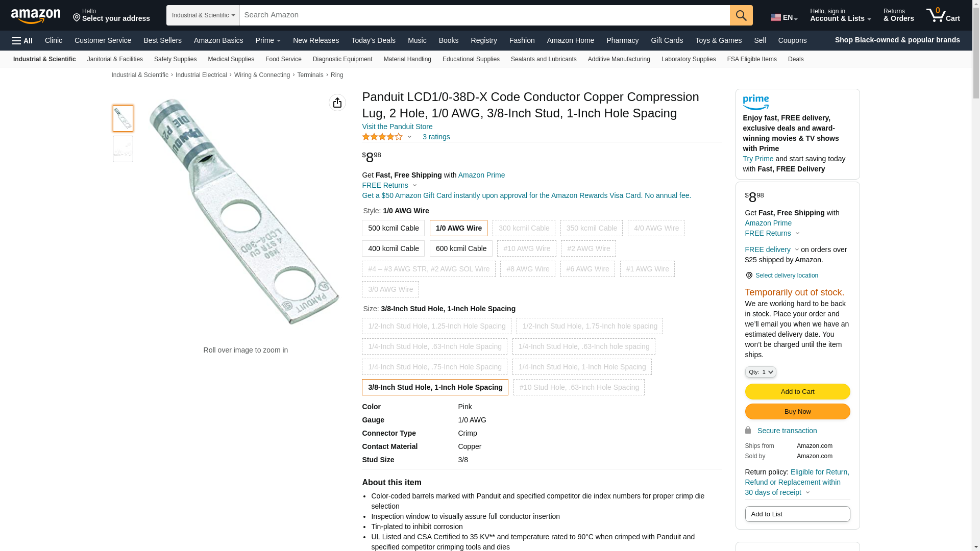Click the star rating icons
Image resolution: width=980 pixels, height=551 pixels.
(x=382, y=137)
